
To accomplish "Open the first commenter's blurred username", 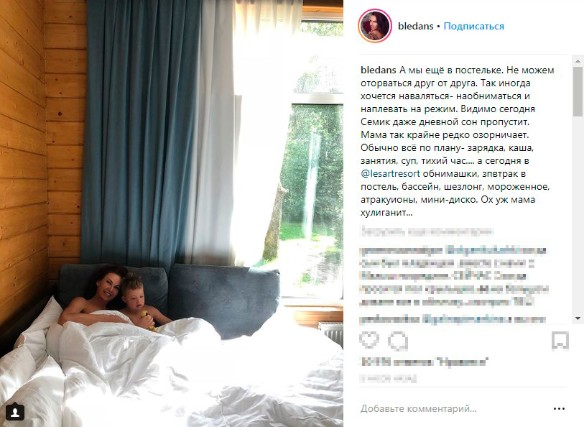I will pyautogui.click(x=402, y=250).
